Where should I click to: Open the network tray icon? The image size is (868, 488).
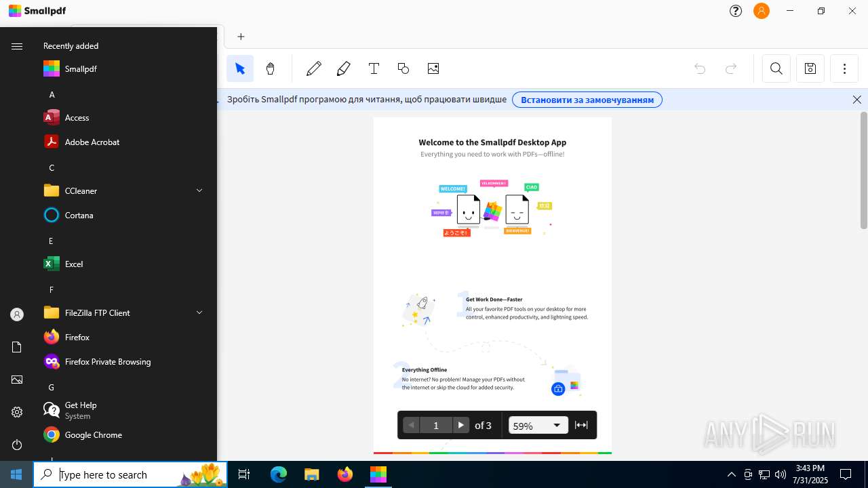click(x=764, y=474)
